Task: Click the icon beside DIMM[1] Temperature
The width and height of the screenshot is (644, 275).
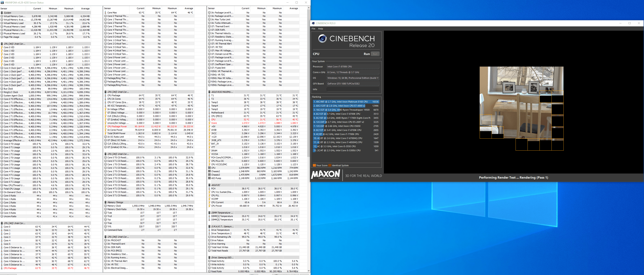Action: click(x=209, y=216)
